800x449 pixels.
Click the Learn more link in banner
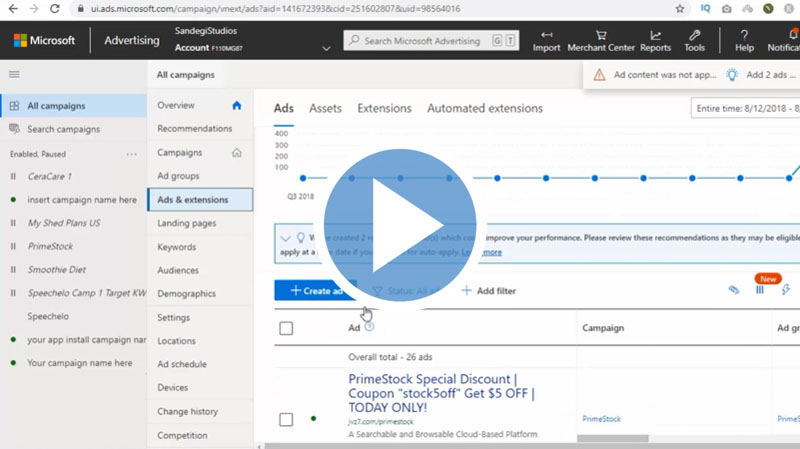(482, 252)
